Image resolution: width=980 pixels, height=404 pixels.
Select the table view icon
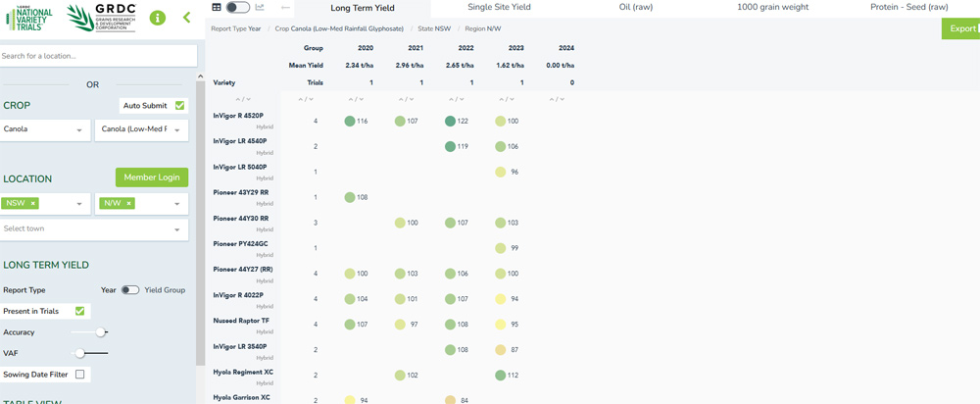(x=217, y=7)
